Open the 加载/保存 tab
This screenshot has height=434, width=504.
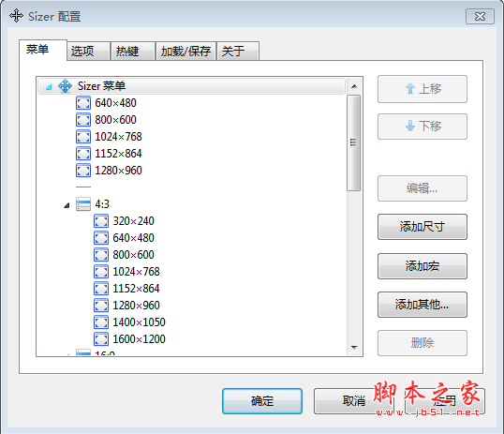pos(185,52)
